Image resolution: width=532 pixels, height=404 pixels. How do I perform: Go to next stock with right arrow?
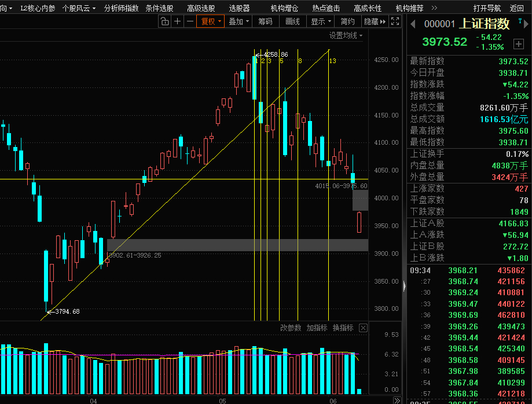pyautogui.click(x=526, y=24)
